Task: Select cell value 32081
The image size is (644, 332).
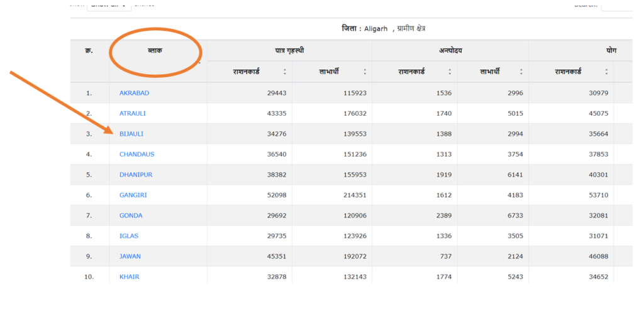Action: coord(599,216)
